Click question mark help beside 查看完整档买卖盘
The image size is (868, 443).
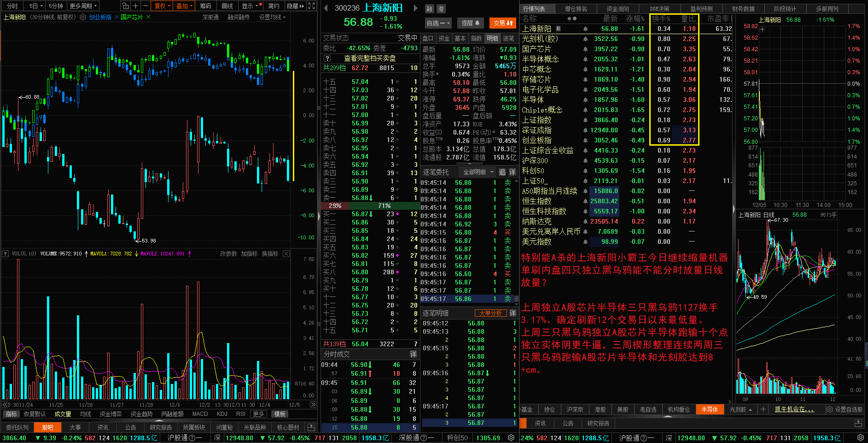point(327,59)
